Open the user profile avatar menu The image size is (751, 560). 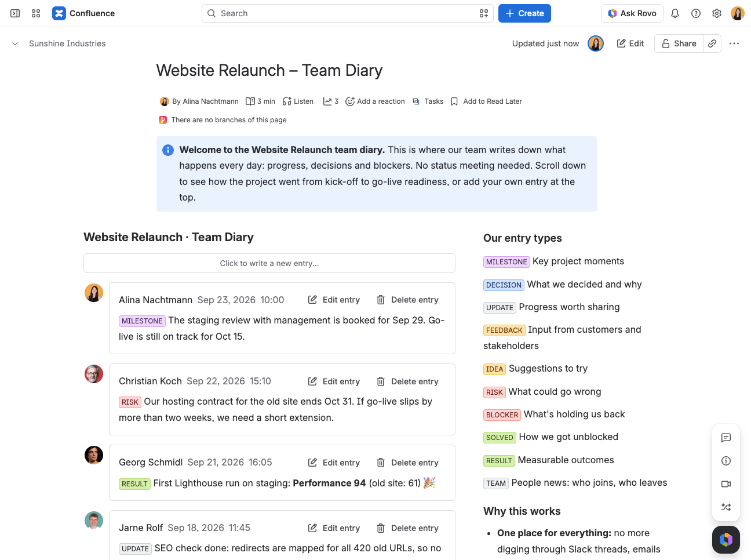tap(738, 13)
